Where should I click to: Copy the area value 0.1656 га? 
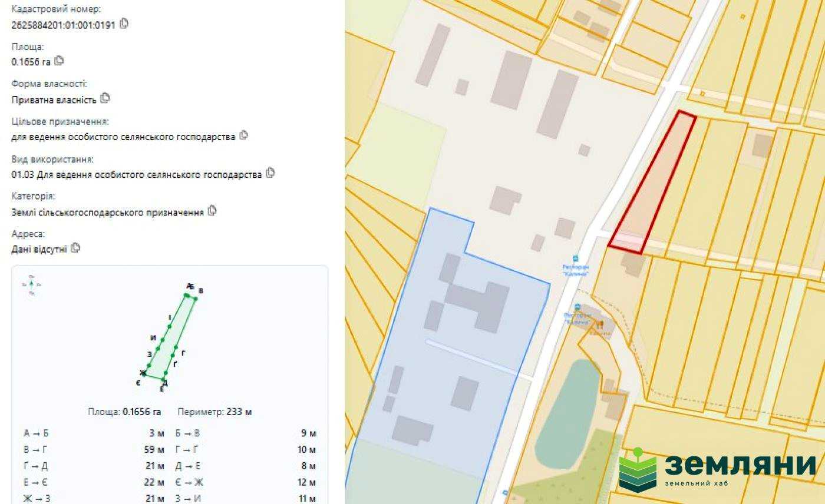click(59, 61)
